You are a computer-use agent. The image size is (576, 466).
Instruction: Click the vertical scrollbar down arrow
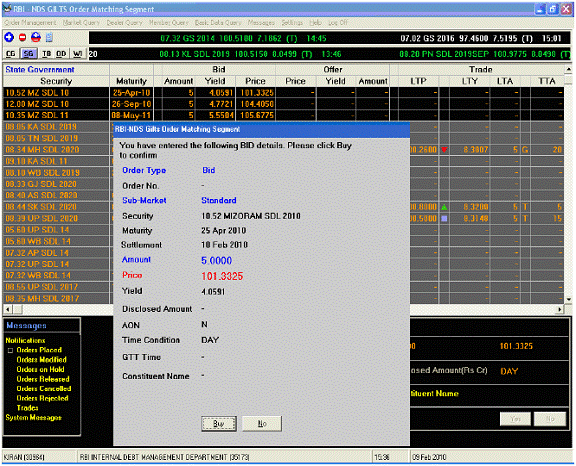pyautogui.click(x=569, y=300)
